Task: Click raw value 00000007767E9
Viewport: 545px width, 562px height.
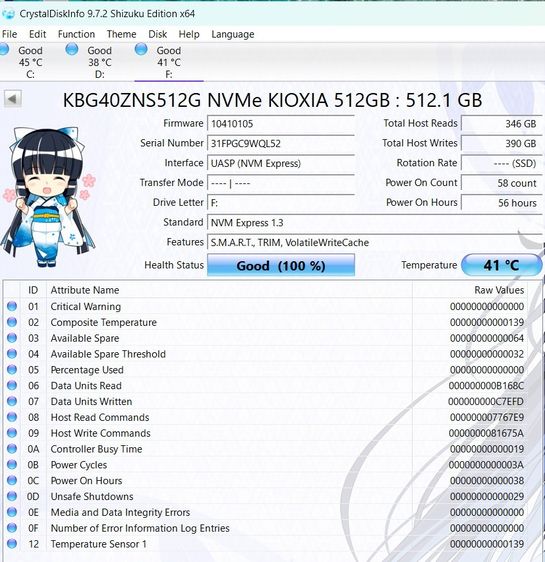Action: 487,417
